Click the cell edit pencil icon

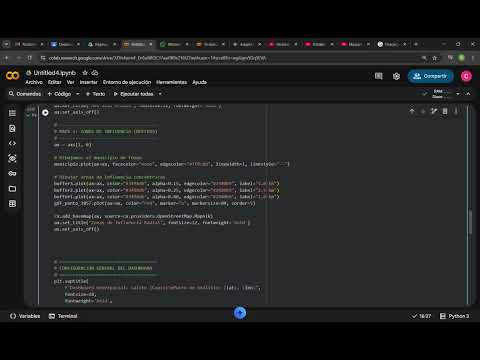[434, 111]
